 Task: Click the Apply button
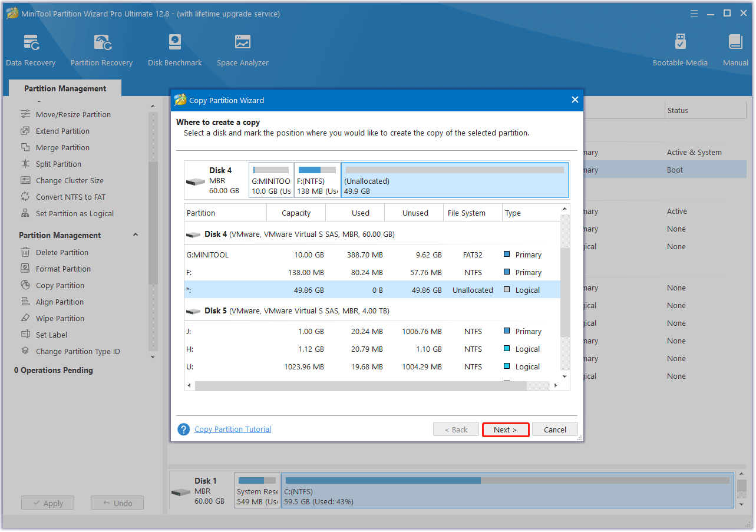[x=48, y=503]
